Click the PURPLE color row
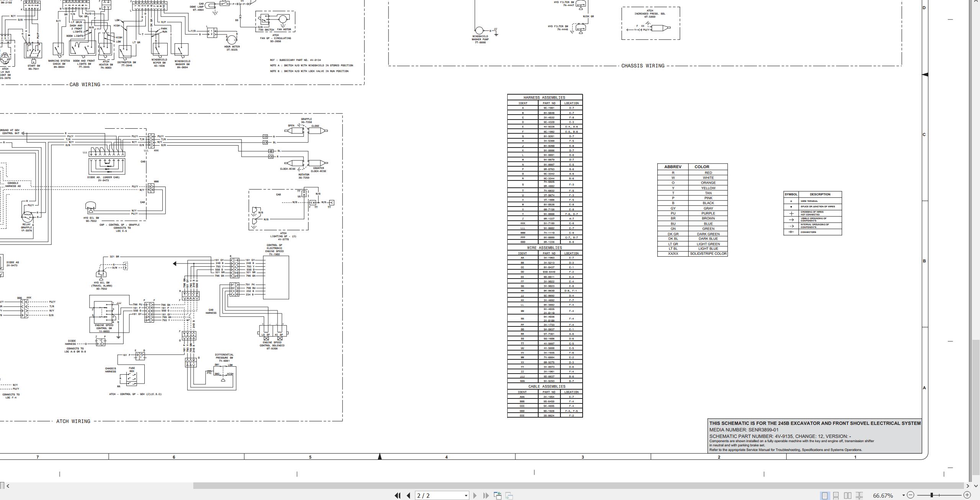Image resolution: width=980 pixels, height=500 pixels. 693,213
